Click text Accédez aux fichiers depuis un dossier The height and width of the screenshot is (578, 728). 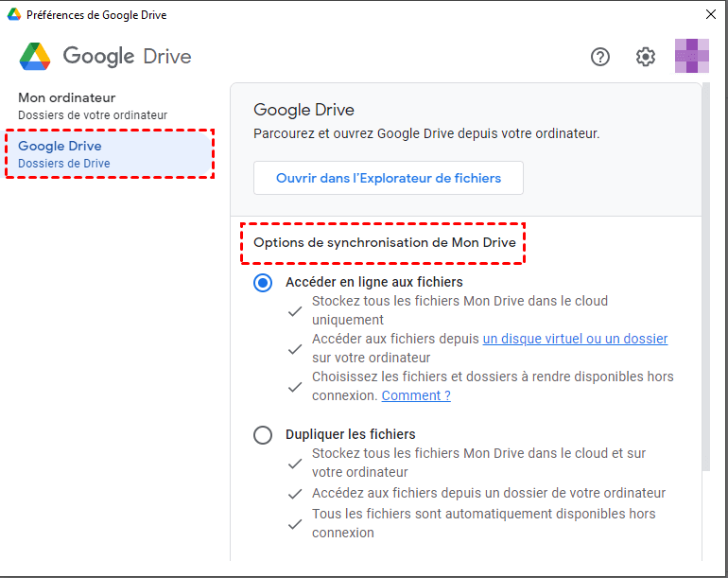(489, 493)
